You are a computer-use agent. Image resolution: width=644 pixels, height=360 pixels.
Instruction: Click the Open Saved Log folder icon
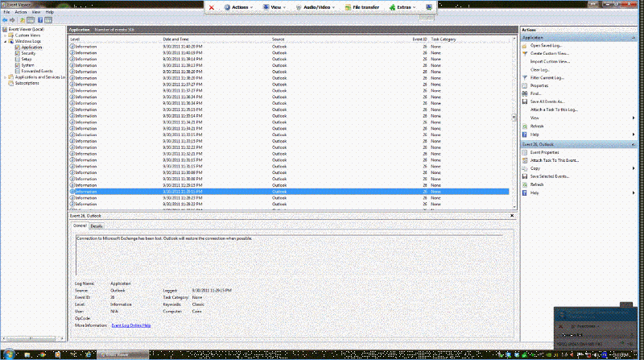[525, 46]
